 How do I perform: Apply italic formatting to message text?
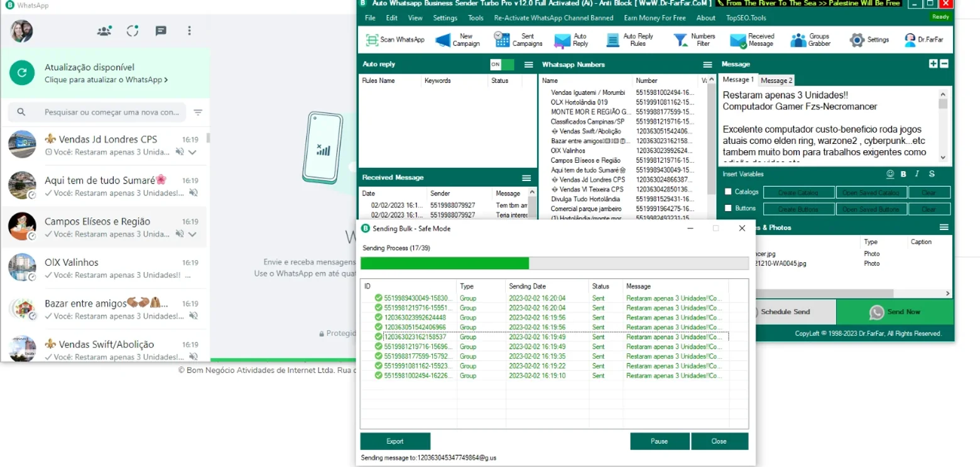coord(917,174)
